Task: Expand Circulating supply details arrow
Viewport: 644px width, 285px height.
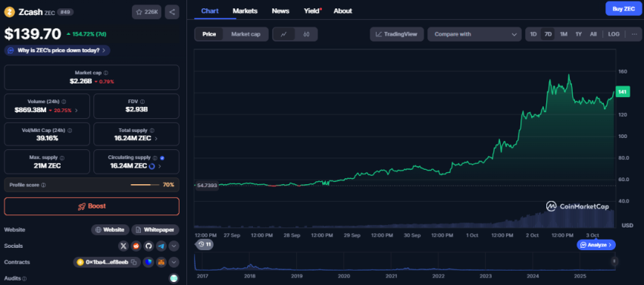Action: [x=159, y=166]
